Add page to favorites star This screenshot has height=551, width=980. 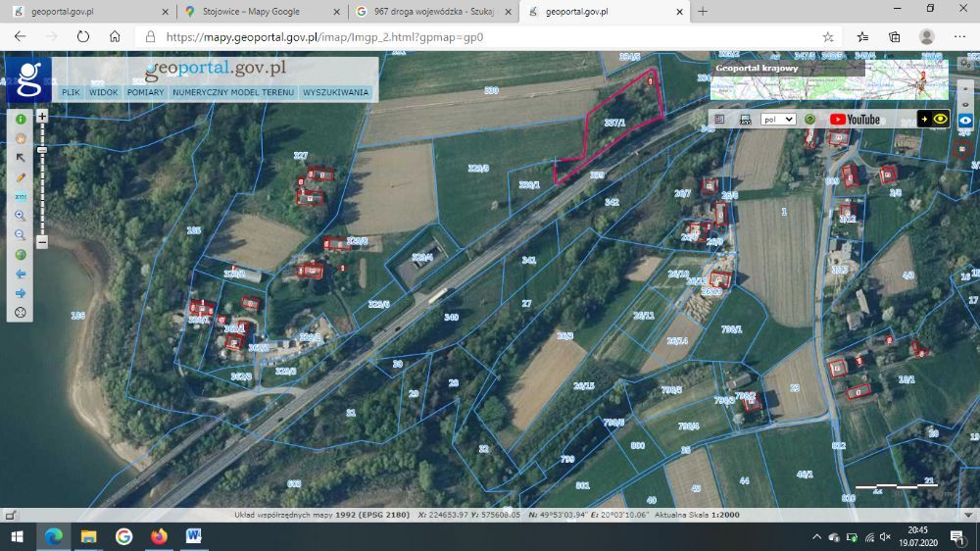(x=828, y=37)
